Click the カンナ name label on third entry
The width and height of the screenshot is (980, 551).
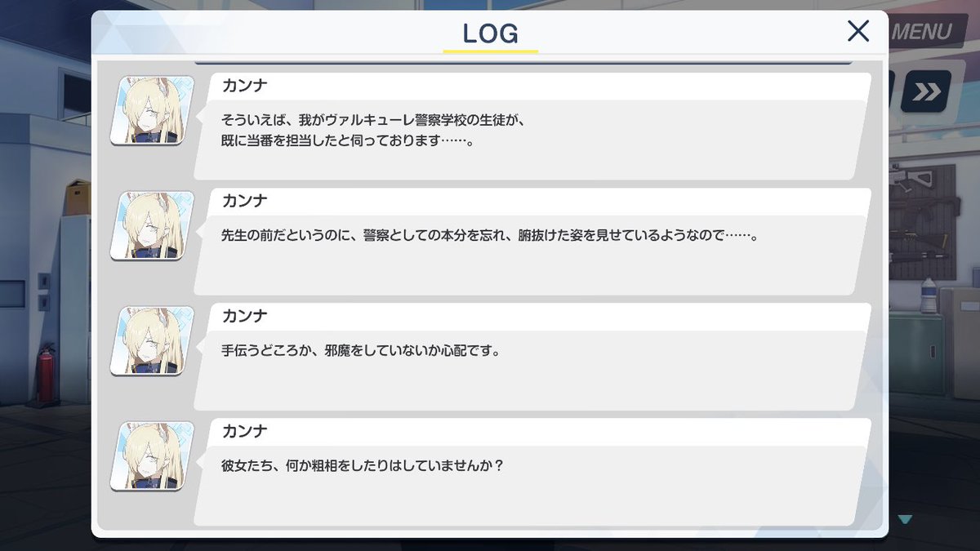point(245,316)
